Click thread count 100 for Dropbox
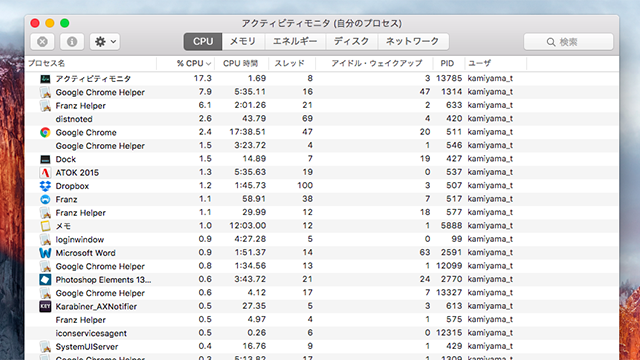 (x=305, y=185)
